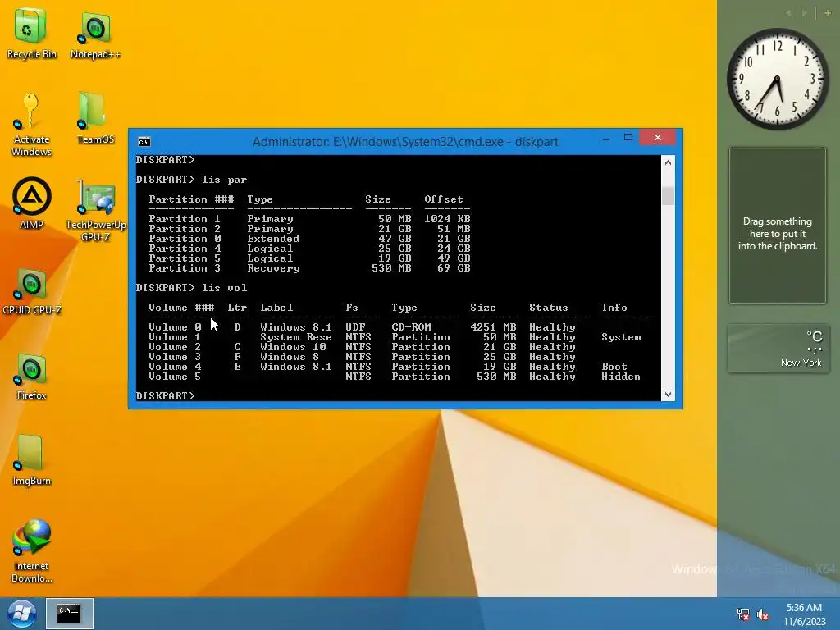Viewport: 840px width, 630px height.
Task: Click the sidebar previous page arrow
Action: point(788,13)
